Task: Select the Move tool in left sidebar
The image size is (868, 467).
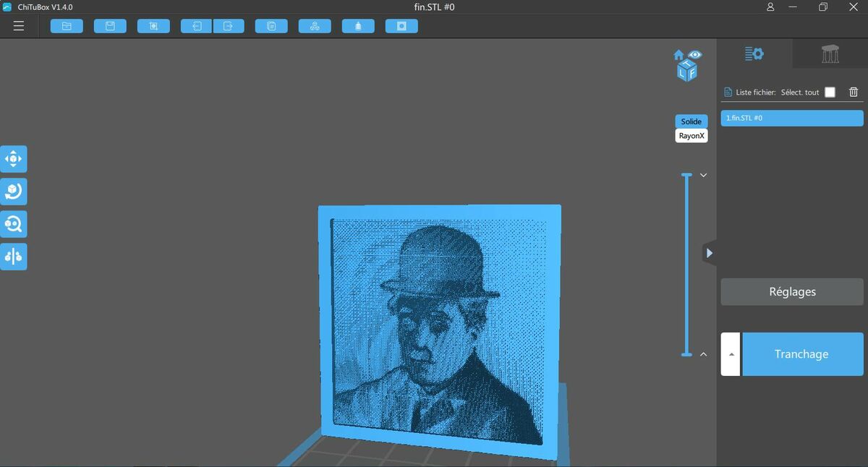Action: [14, 159]
